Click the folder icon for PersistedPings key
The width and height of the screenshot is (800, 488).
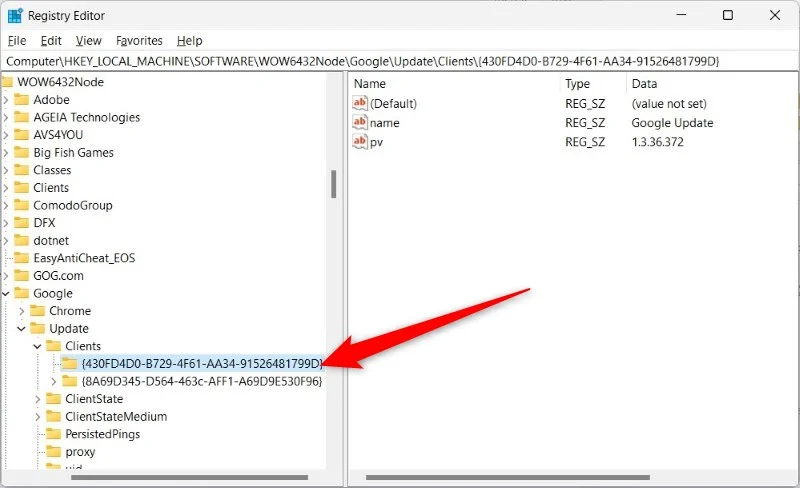[x=55, y=434]
